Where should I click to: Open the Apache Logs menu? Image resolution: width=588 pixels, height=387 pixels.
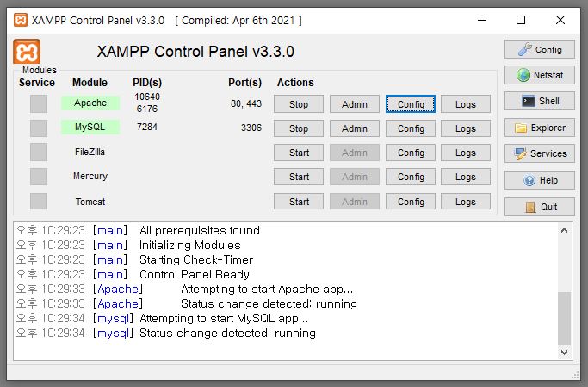point(466,104)
